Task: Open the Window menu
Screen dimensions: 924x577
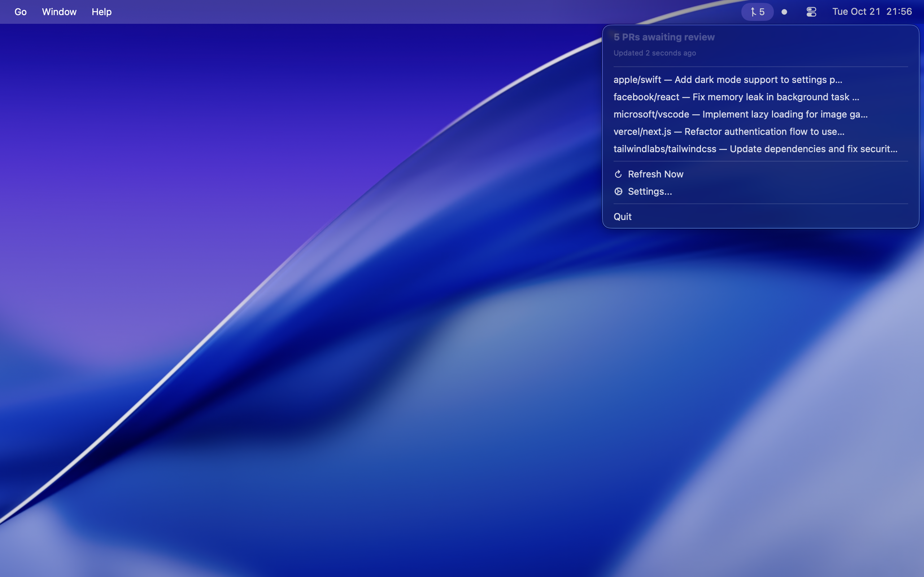Action: [x=59, y=12]
